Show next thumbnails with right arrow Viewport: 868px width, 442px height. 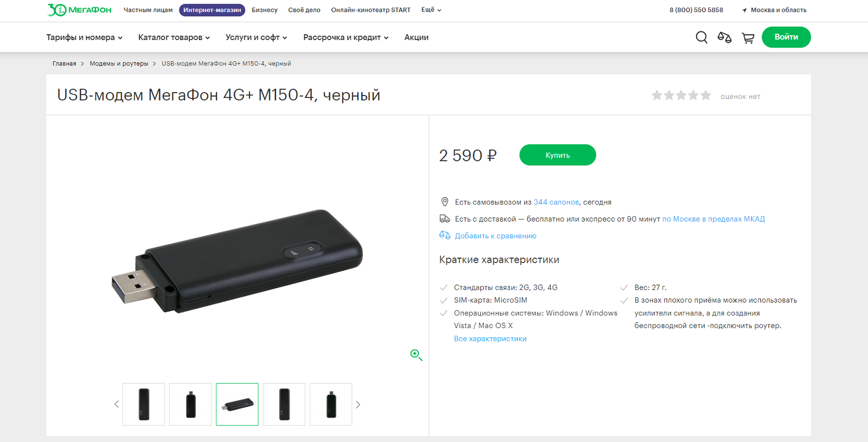pos(358,404)
